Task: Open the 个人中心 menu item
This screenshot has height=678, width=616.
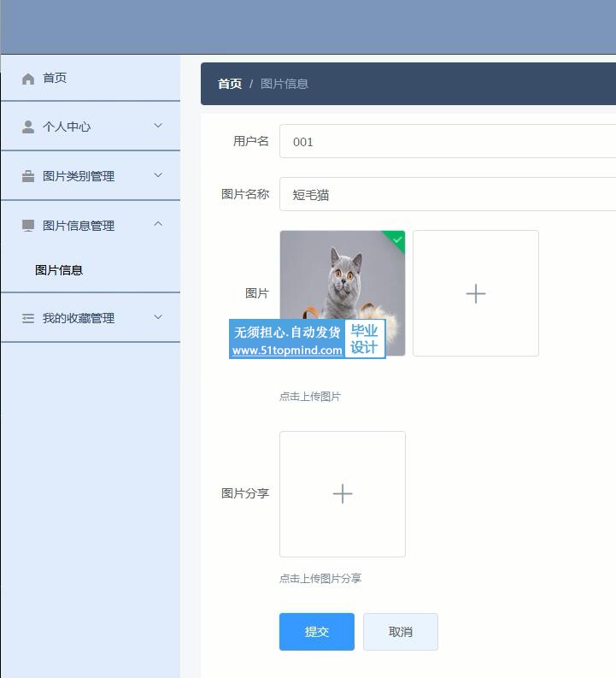Action: click(x=91, y=127)
